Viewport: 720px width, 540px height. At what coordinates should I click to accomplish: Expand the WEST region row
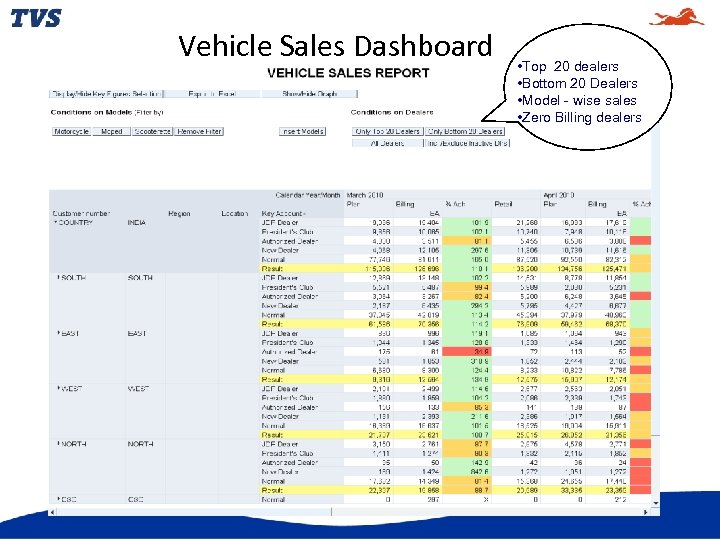58,388
